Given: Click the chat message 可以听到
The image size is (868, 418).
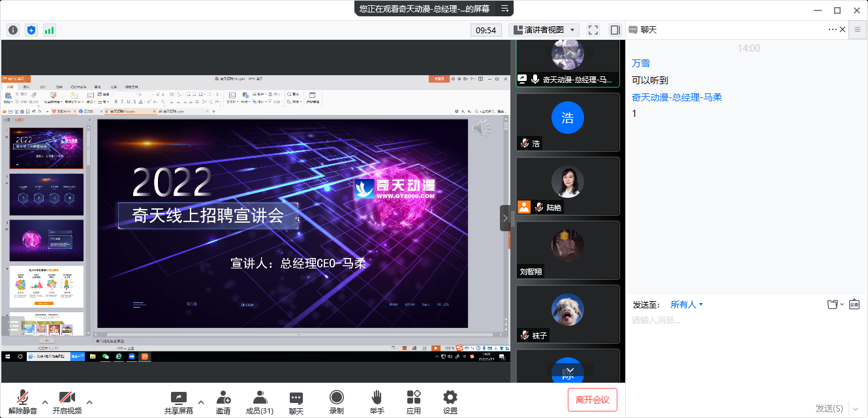Looking at the screenshot, I should coord(650,80).
